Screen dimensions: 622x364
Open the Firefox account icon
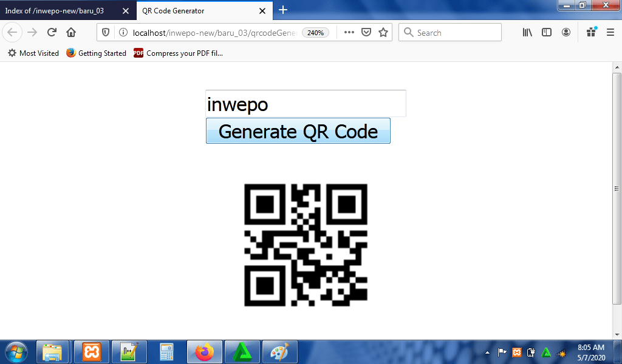tap(566, 33)
